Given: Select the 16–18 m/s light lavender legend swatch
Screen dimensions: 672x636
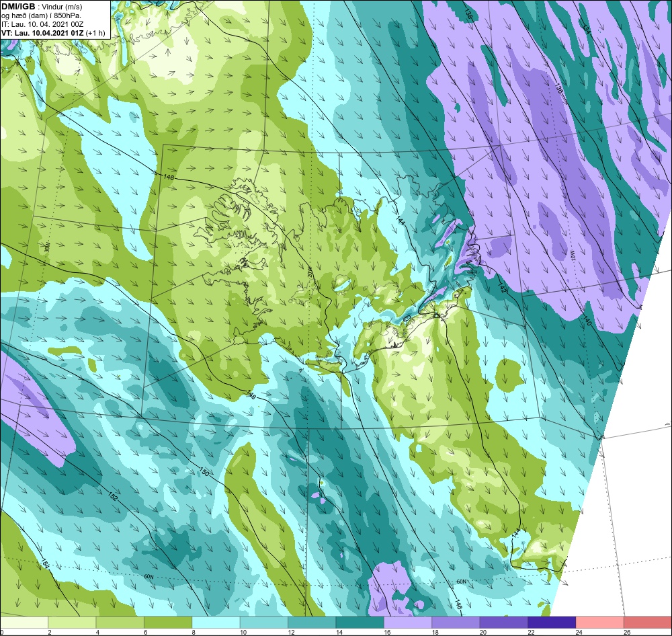Looking at the screenshot, I should 408,621.
